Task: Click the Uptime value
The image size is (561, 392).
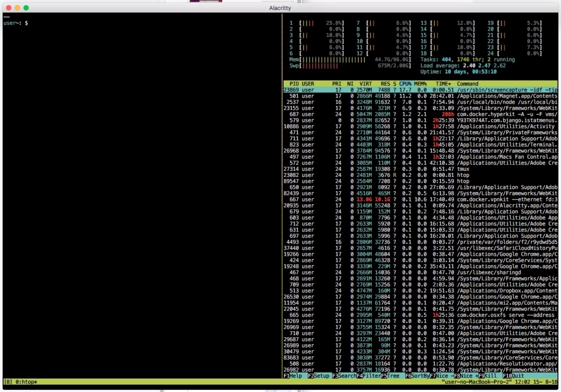Action: coord(471,72)
